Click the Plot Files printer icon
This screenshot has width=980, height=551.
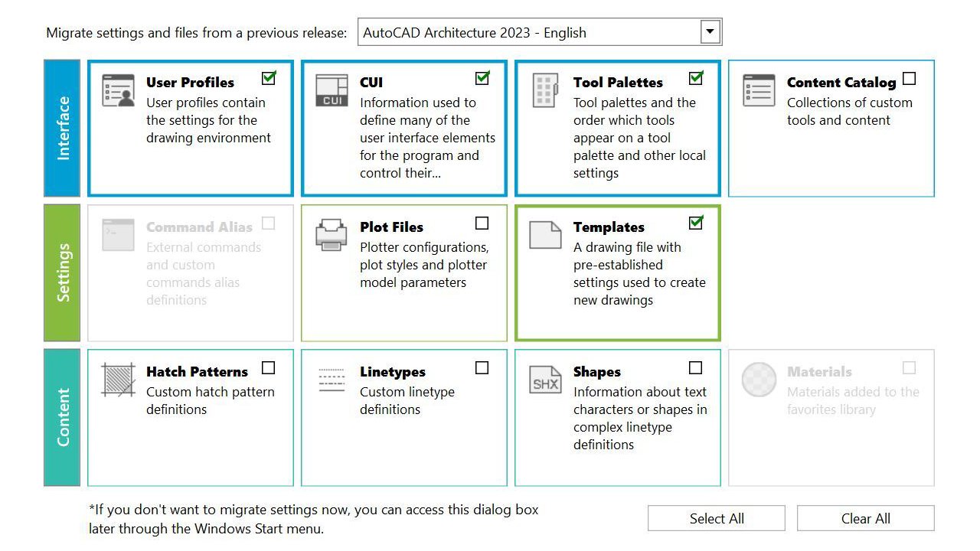click(332, 235)
